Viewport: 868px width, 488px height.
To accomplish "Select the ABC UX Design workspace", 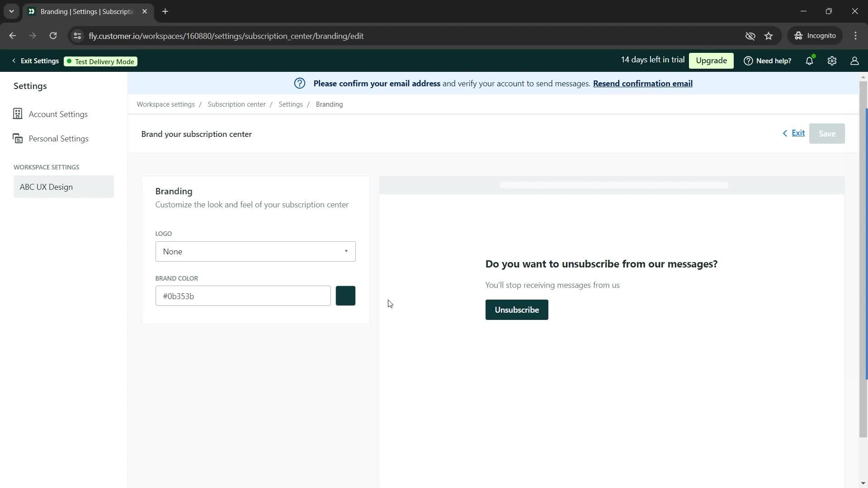I will click(x=63, y=187).
